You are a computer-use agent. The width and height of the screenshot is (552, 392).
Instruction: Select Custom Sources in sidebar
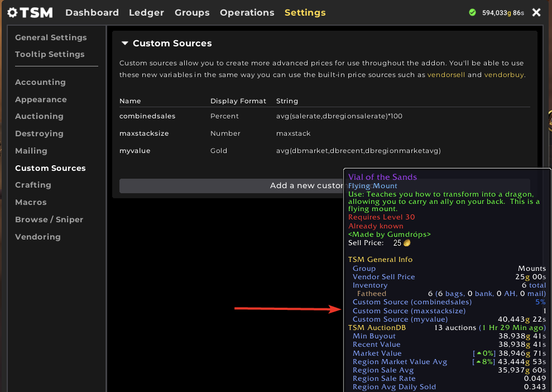click(x=50, y=168)
